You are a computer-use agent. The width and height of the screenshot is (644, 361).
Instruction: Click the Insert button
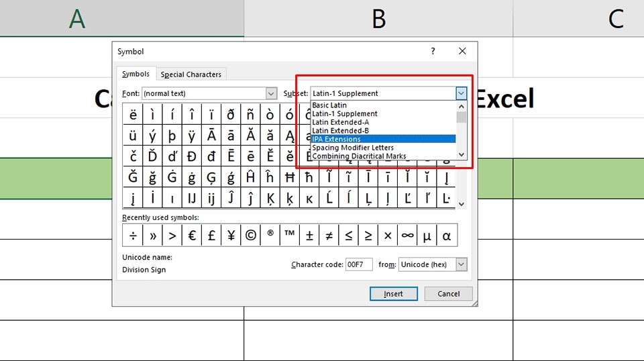394,294
